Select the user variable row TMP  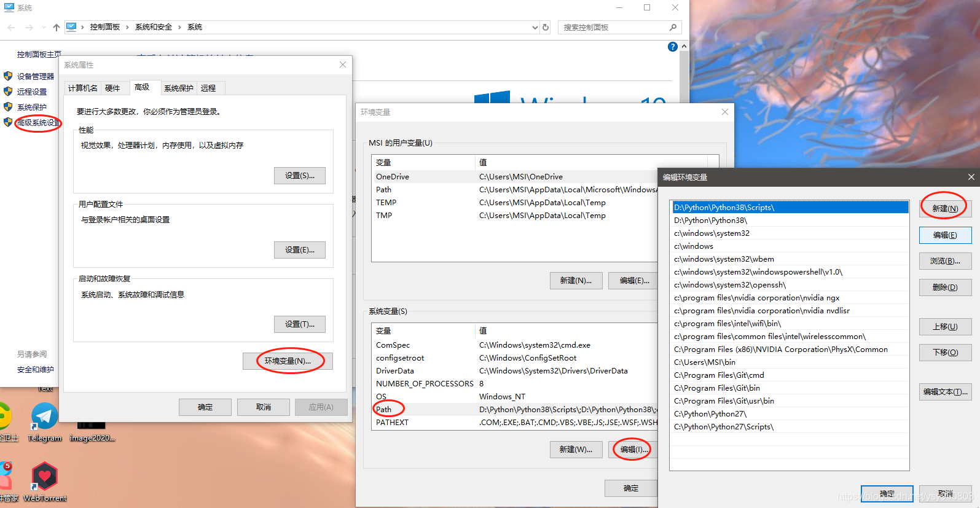[515, 216]
